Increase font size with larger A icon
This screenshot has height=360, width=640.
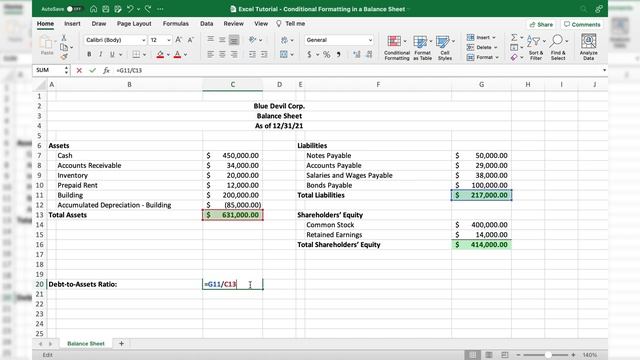click(179, 40)
